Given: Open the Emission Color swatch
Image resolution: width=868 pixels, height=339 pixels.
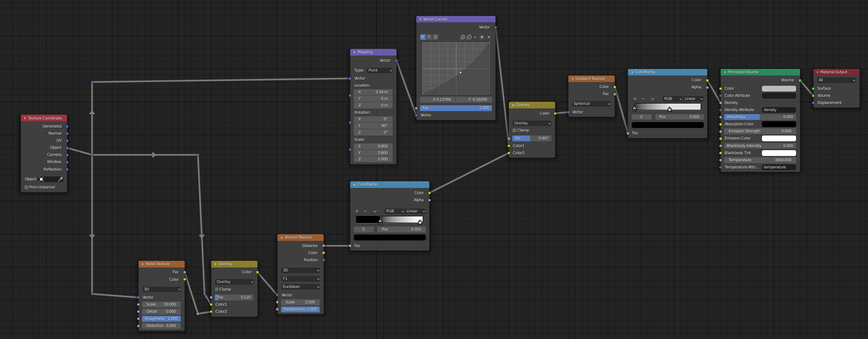Looking at the screenshot, I should tap(778, 138).
